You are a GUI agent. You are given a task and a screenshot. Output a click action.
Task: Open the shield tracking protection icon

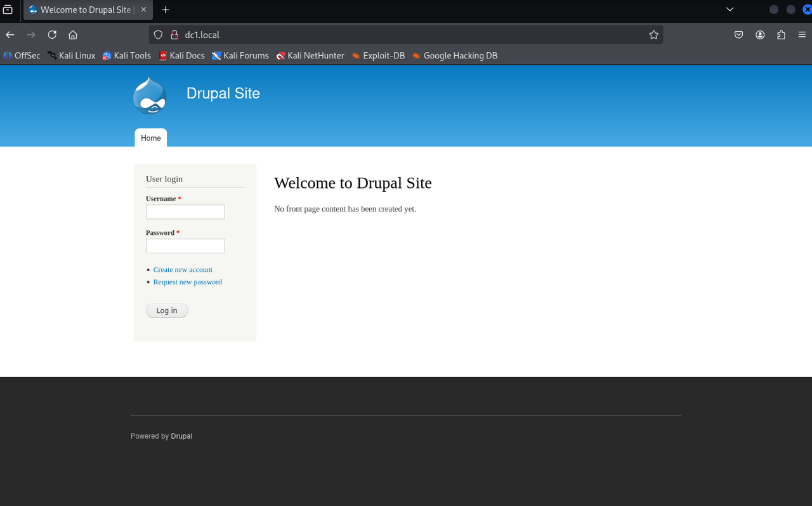tap(159, 35)
